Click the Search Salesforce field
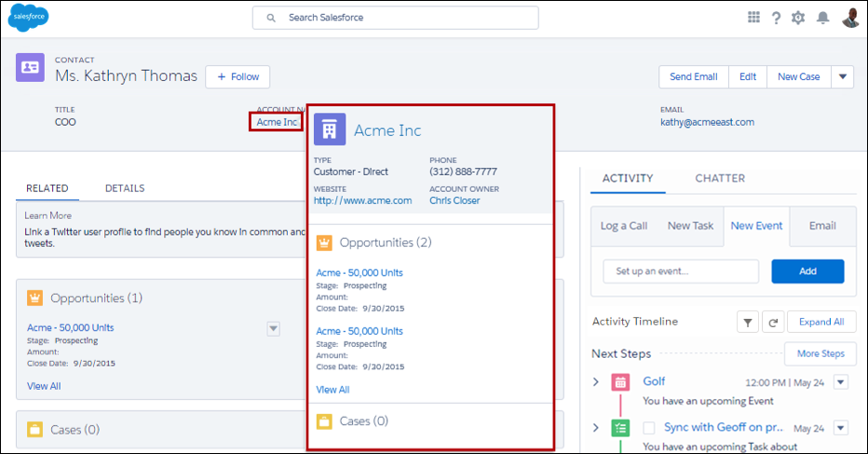 pyautogui.click(x=395, y=18)
